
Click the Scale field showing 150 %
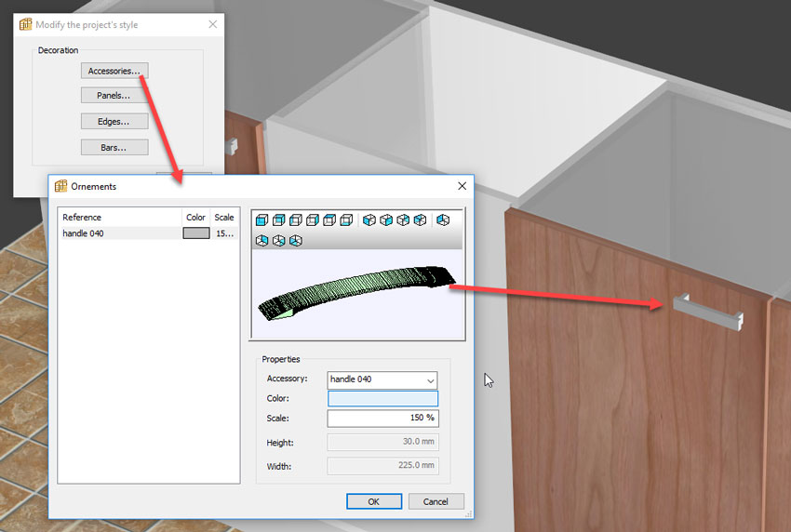382,418
